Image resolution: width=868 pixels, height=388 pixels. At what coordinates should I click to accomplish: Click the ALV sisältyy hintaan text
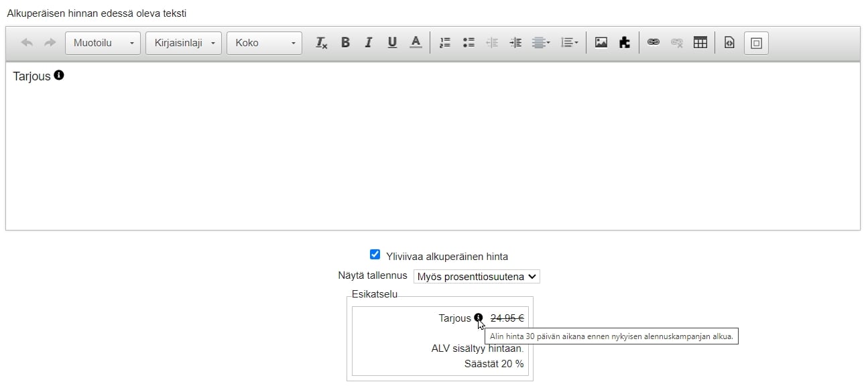pyautogui.click(x=477, y=348)
